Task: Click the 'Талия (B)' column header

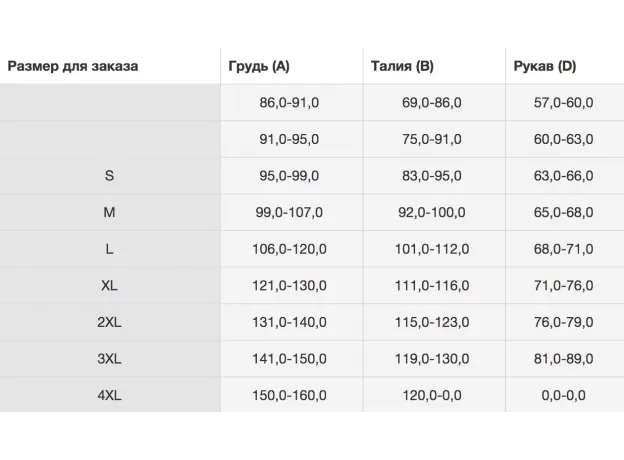Action: [402, 66]
